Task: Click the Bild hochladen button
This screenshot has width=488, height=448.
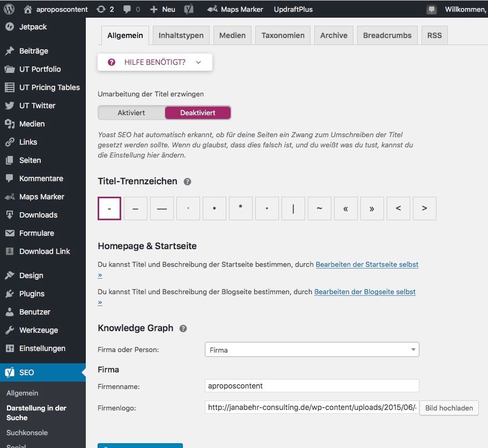Action: pyautogui.click(x=449, y=408)
